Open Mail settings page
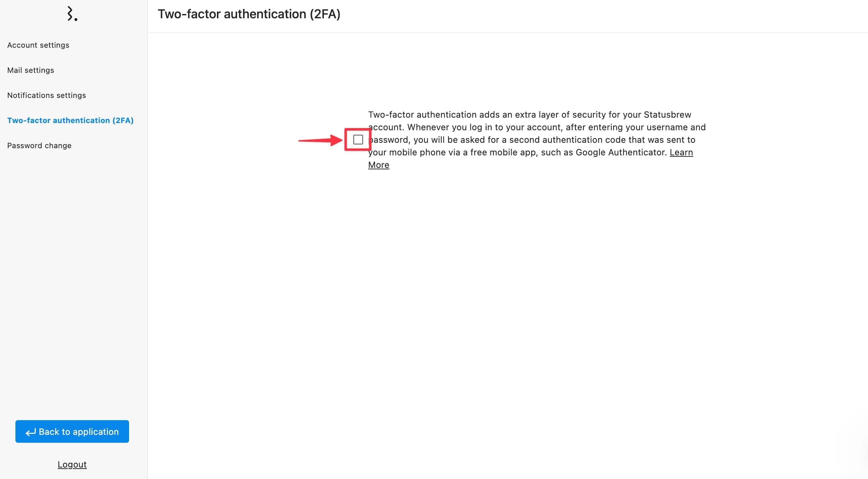This screenshot has height=479, width=868. coord(30,70)
